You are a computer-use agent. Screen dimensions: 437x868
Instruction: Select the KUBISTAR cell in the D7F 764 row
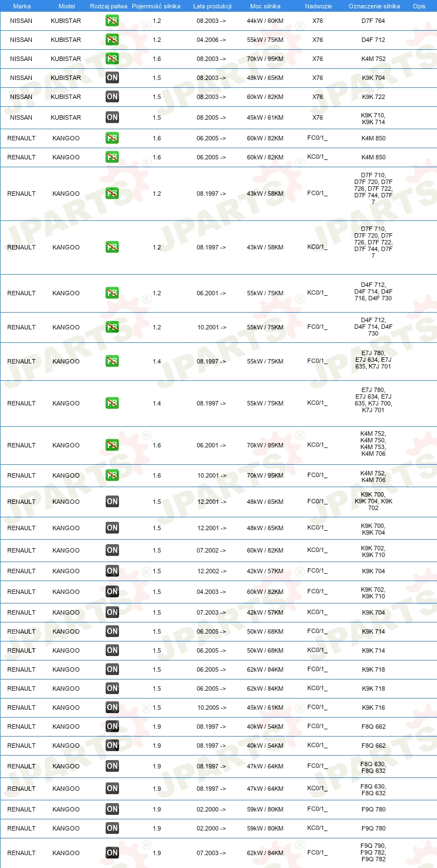66,21
